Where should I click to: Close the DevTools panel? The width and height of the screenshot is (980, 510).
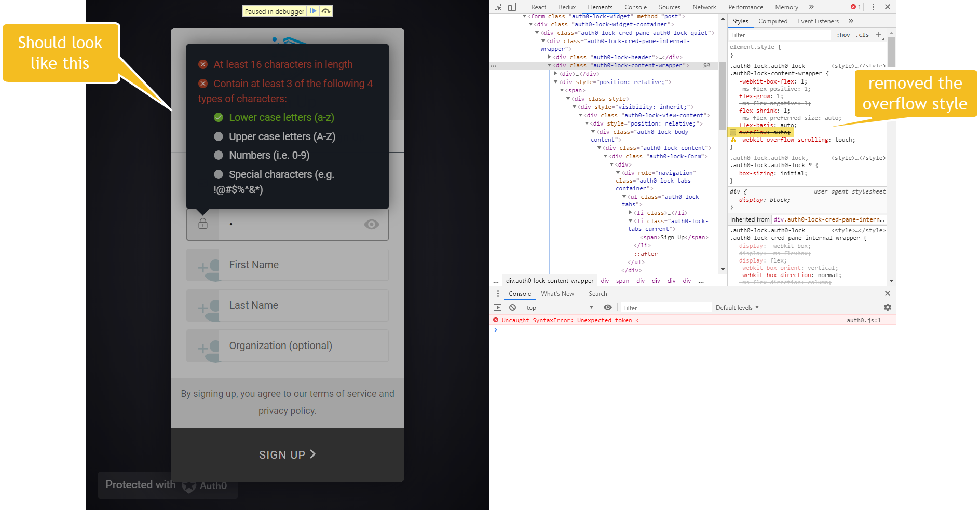pyautogui.click(x=888, y=7)
